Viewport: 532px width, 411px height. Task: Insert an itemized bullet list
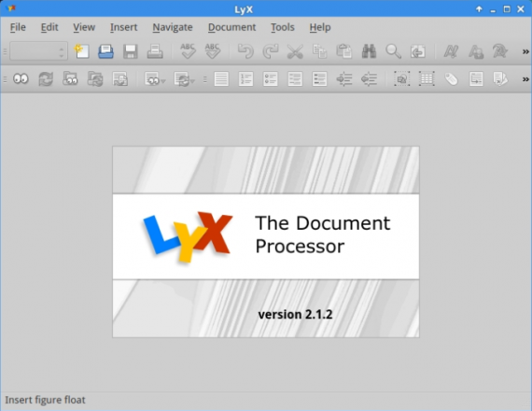pos(271,79)
